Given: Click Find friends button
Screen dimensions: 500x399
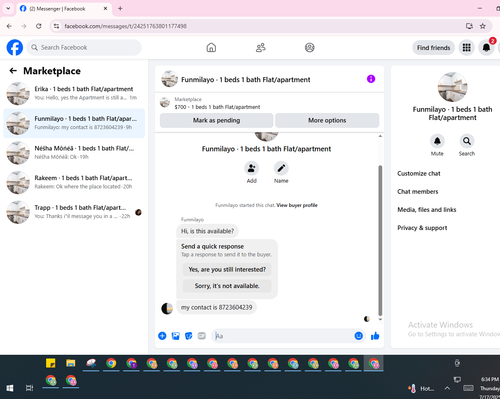Looking at the screenshot, I should [x=433, y=48].
